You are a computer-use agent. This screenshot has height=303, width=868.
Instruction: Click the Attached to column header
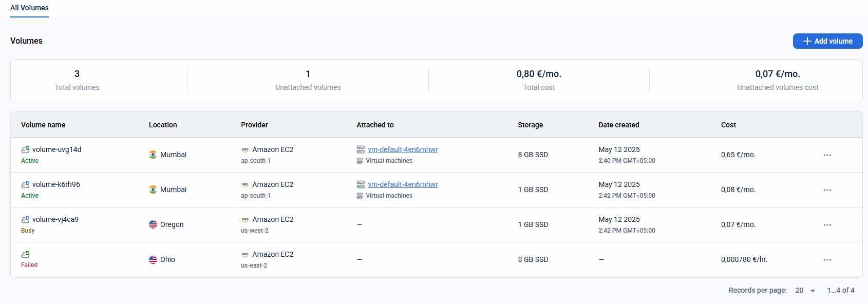click(x=375, y=125)
